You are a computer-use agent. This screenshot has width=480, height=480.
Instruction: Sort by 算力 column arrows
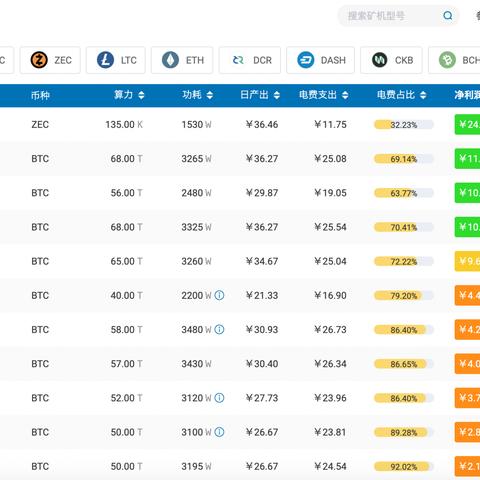(x=141, y=95)
